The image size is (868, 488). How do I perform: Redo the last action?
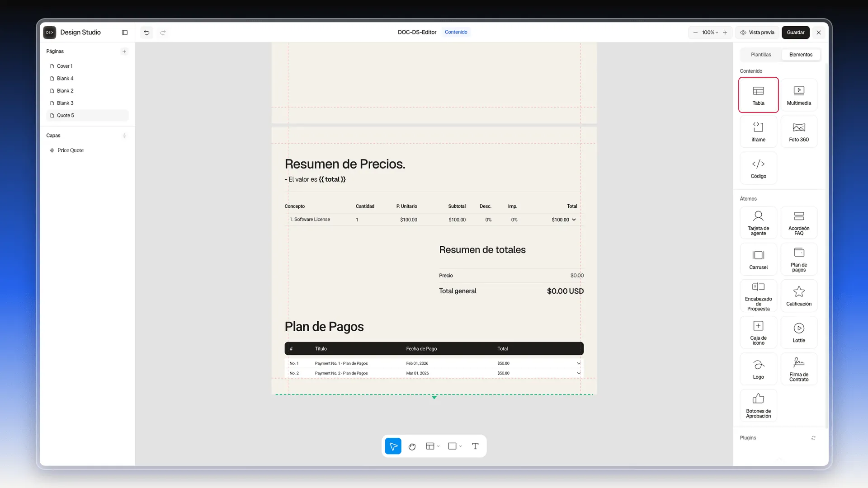pyautogui.click(x=163, y=33)
